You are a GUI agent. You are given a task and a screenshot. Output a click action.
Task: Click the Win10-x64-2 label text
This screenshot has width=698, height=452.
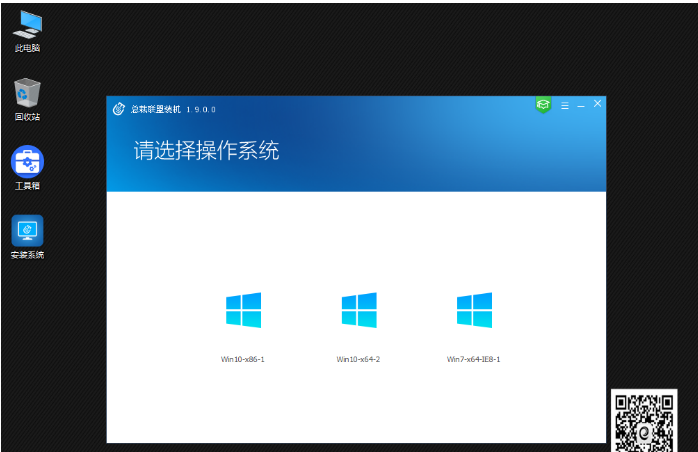(x=358, y=359)
